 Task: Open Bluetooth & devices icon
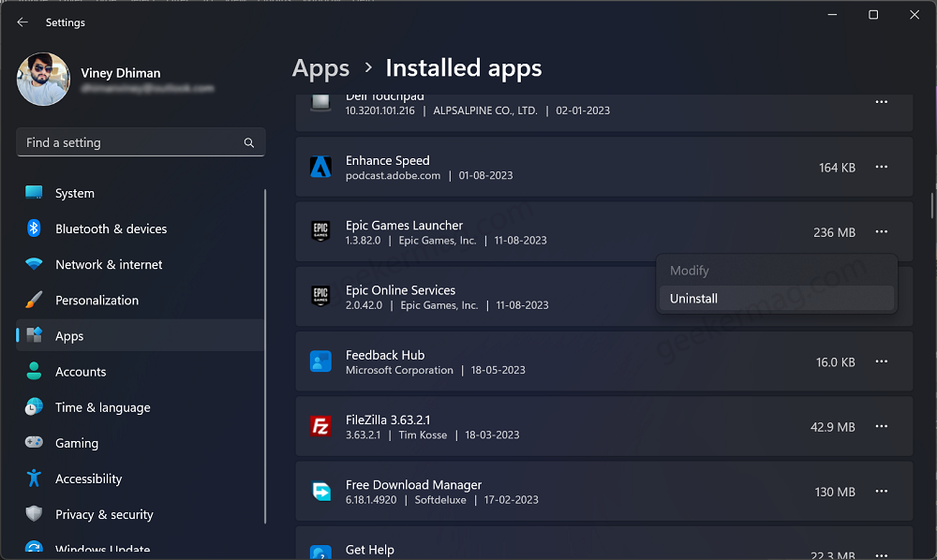pos(34,228)
